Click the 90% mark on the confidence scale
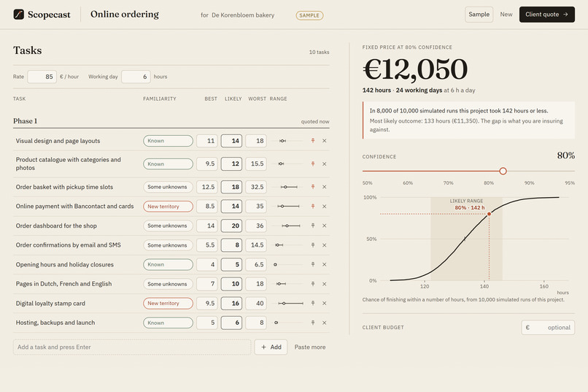The image size is (588, 392). pos(529,182)
